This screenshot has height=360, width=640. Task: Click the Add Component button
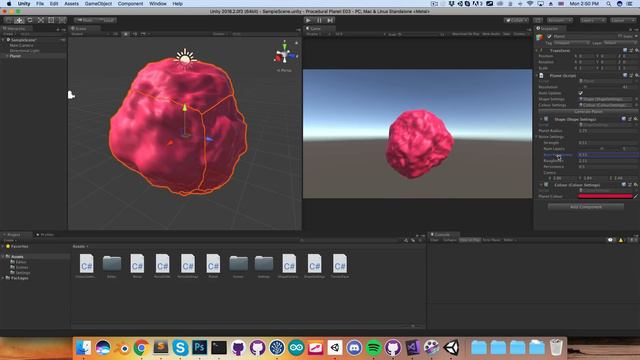click(x=586, y=207)
